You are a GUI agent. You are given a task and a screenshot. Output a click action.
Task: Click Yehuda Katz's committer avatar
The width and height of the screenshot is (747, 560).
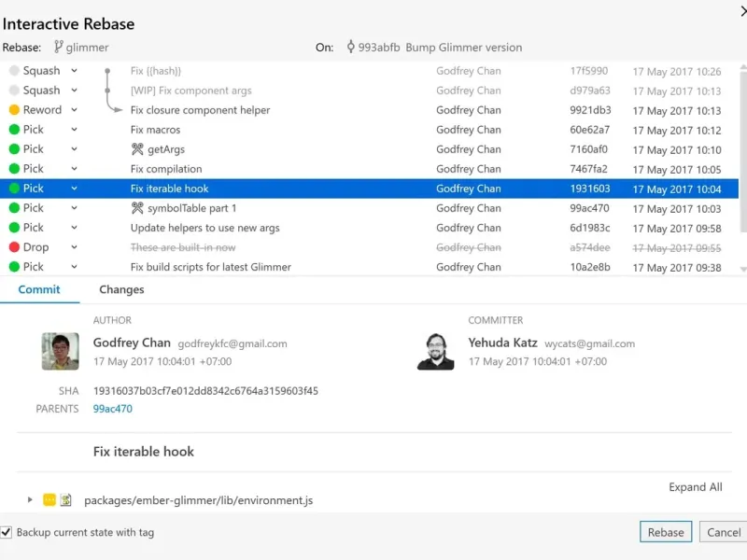click(x=435, y=351)
